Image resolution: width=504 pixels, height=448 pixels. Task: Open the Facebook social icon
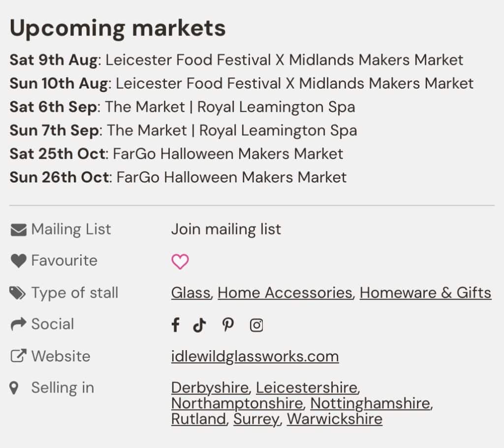click(175, 325)
